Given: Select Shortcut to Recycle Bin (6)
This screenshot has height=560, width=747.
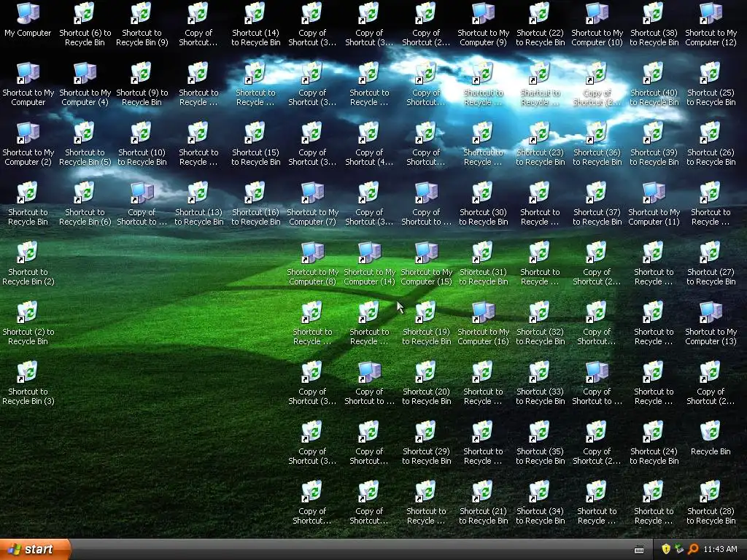Looking at the screenshot, I should tap(85, 204).
